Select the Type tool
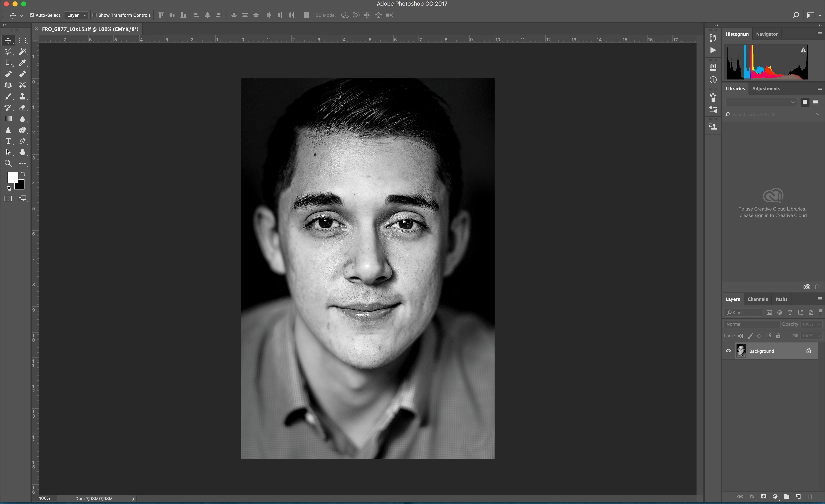825x504 pixels. (8, 141)
